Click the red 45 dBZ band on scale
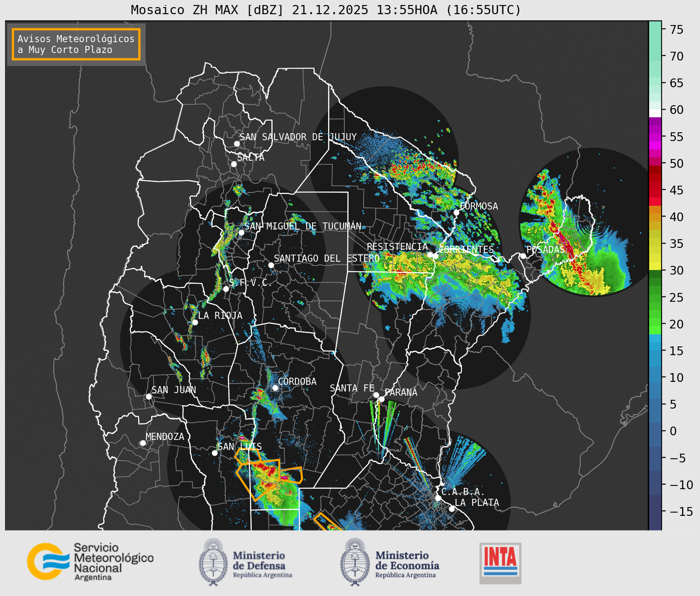700x596 pixels. click(x=655, y=190)
